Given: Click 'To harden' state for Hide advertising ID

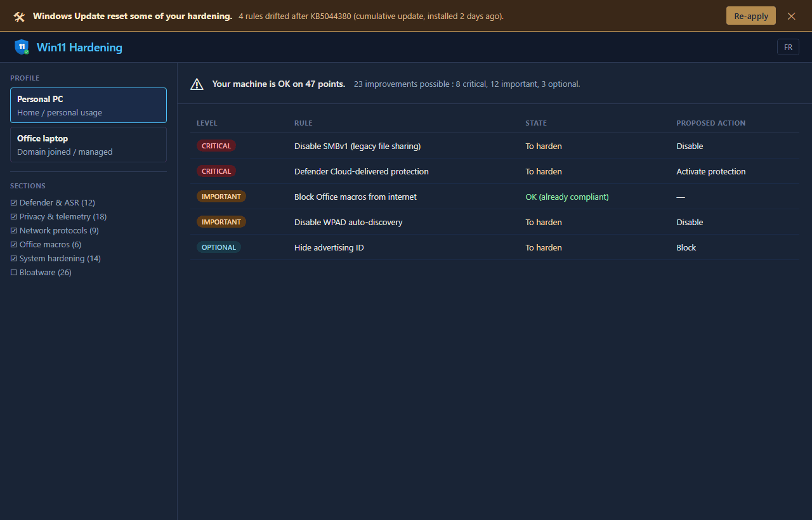Looking at the screenshot, I should click(544, 247).
